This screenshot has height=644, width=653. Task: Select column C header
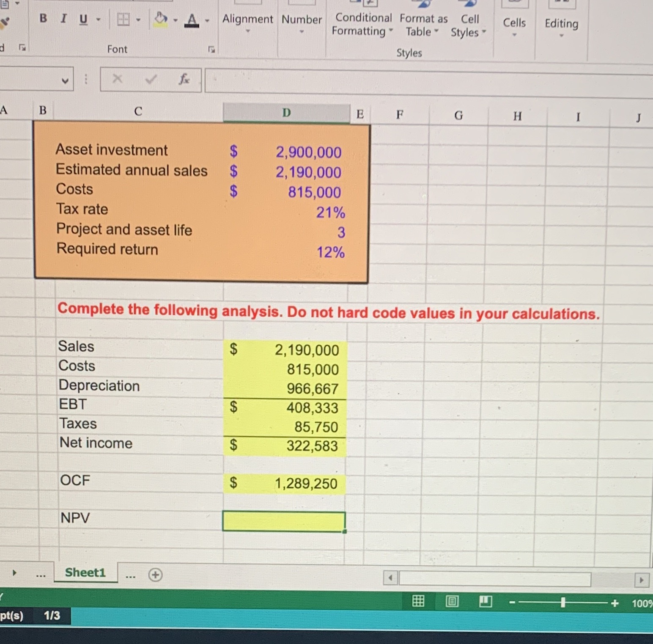point(138,111)
